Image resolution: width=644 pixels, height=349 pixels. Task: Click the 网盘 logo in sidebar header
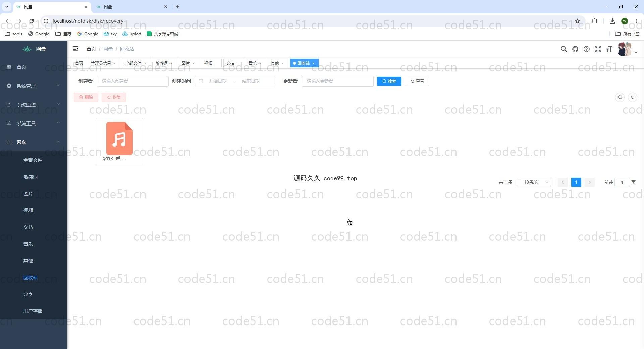pyautogui.click(x=34, y=49)
